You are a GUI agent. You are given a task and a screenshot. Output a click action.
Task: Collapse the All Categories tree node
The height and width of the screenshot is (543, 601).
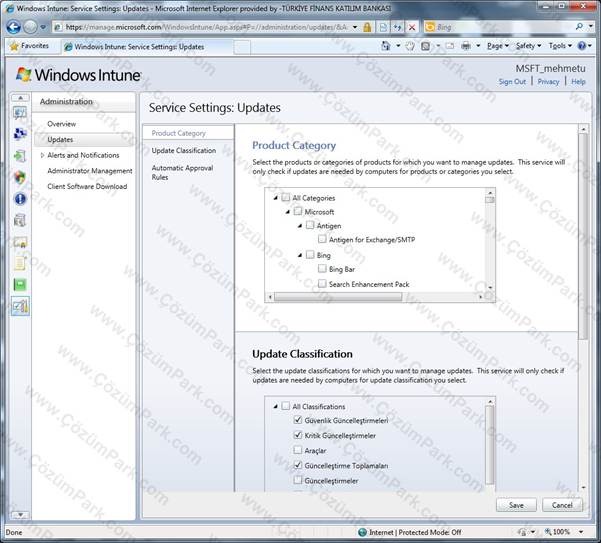coord(276,198)
